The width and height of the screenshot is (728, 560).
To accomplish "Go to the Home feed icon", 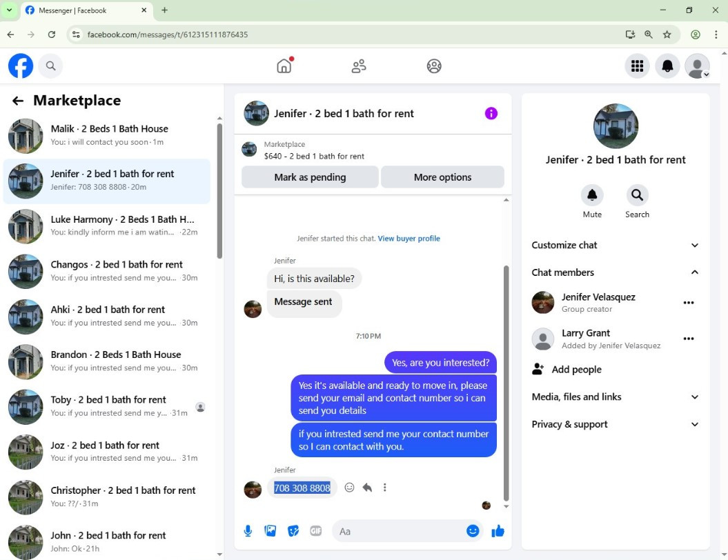I will click(x=284, y=66).
